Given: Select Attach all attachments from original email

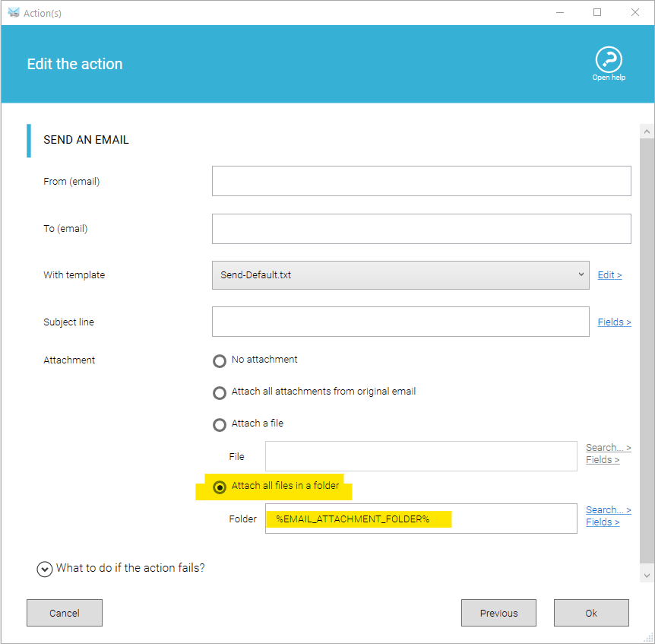Looking at the screenshot, I should pos(220,393).
